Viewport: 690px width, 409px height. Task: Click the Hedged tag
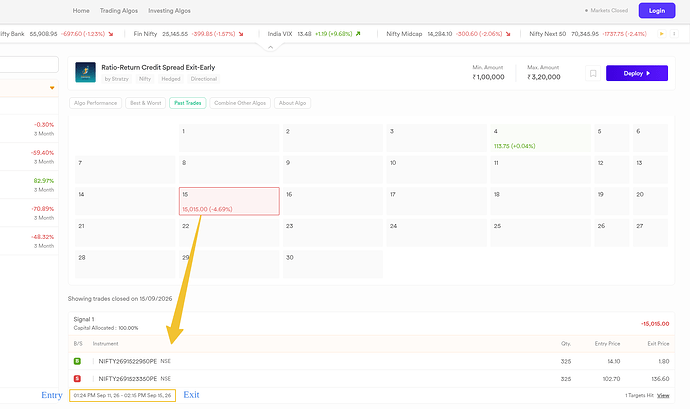pos(171,79)
